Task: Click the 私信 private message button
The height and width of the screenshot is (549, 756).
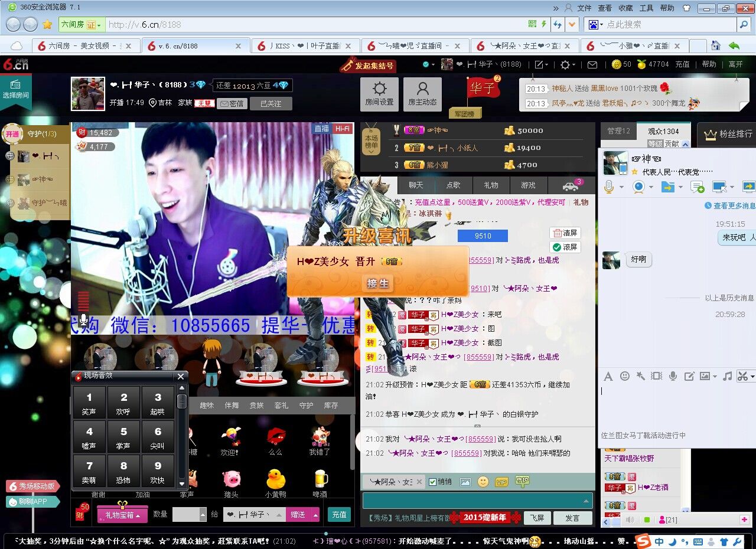Action: coord(232,103)
